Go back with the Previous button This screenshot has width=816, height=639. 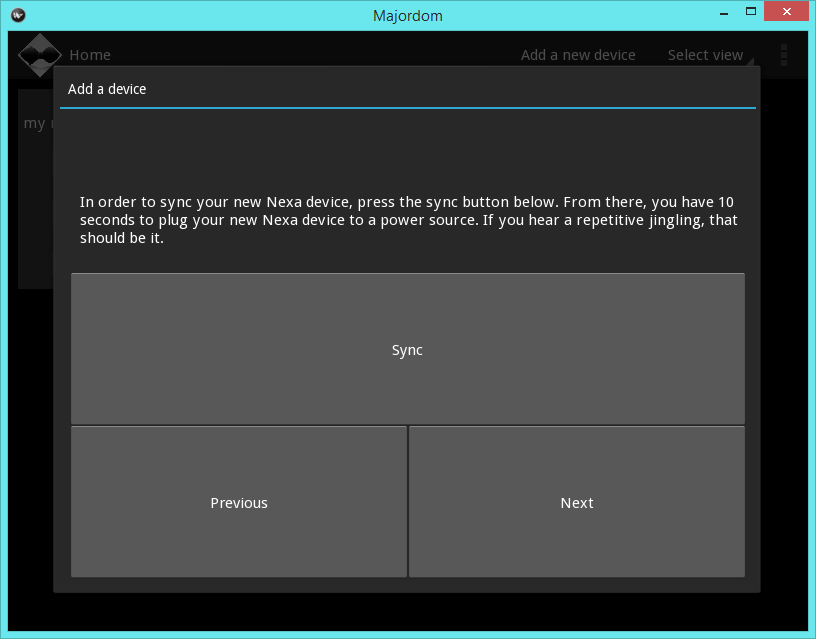(239, 502)
